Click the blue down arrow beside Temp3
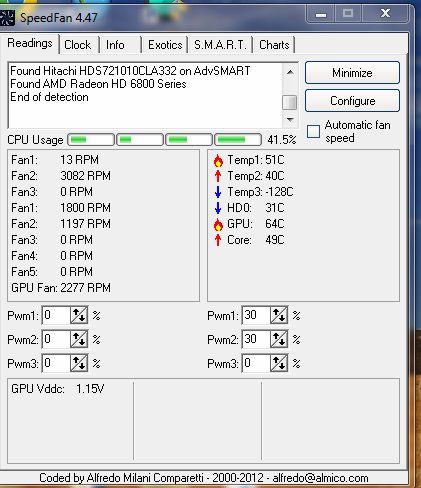The image size is (421, 488). coord(218,192)
